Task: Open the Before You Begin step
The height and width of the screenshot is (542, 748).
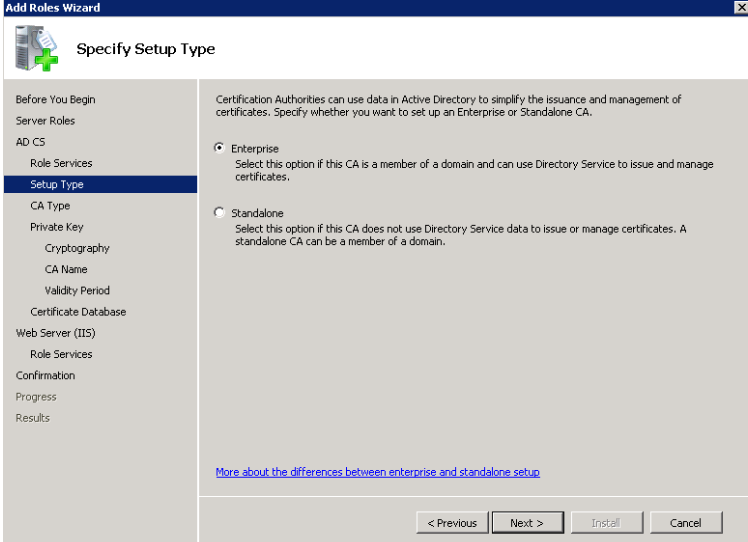Action: pyautogui.click(x=55, y=99)
